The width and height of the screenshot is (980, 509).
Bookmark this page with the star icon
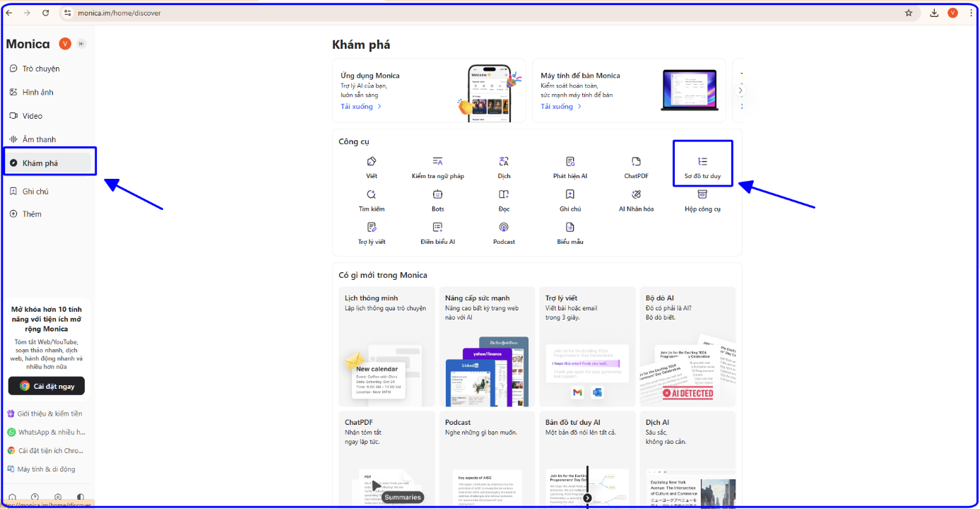(x=909, y=13)
